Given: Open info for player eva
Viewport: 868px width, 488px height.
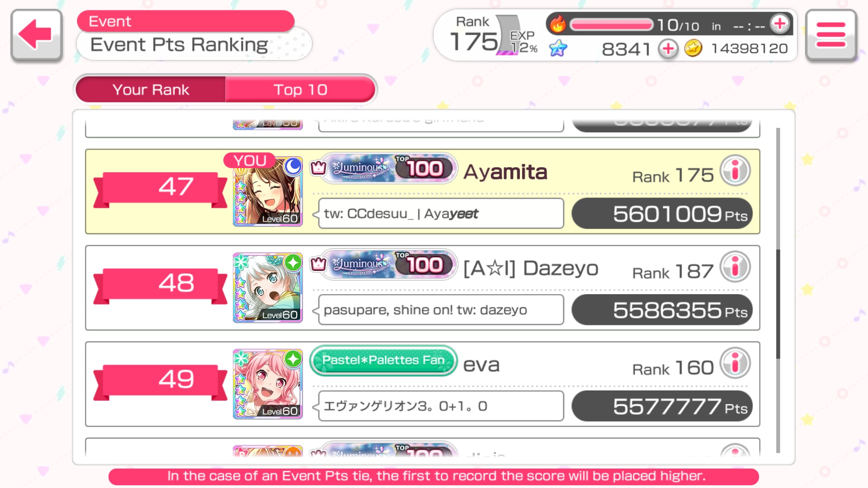Looking at the screenshot, I should 735,363.
